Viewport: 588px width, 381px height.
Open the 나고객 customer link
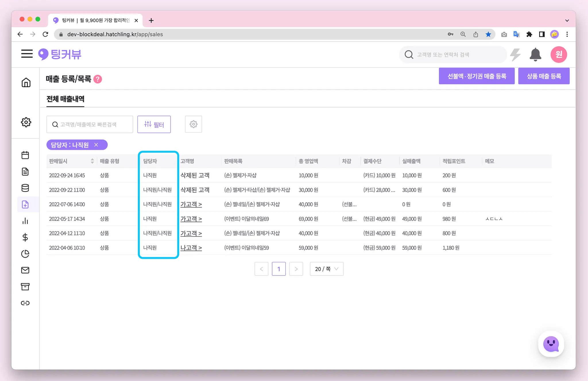[191, 248]
